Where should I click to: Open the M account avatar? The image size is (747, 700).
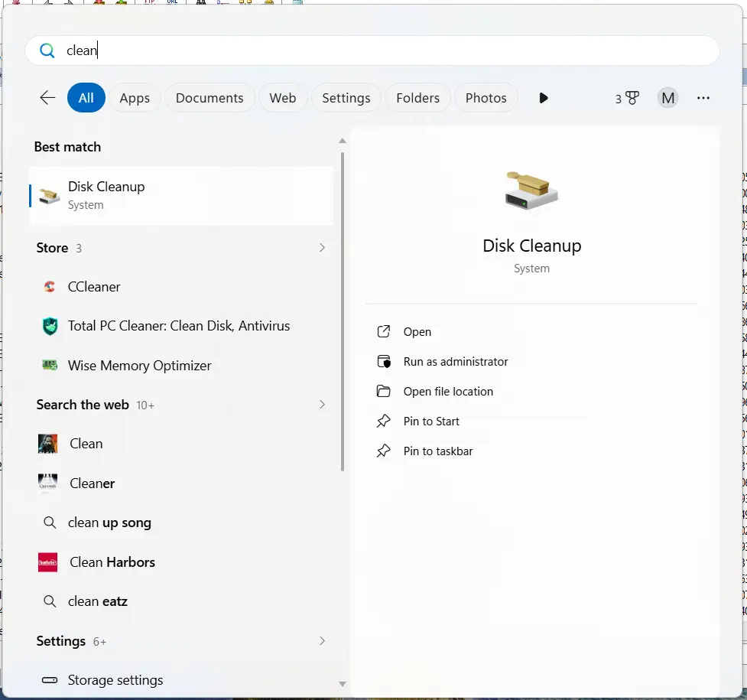667,98
